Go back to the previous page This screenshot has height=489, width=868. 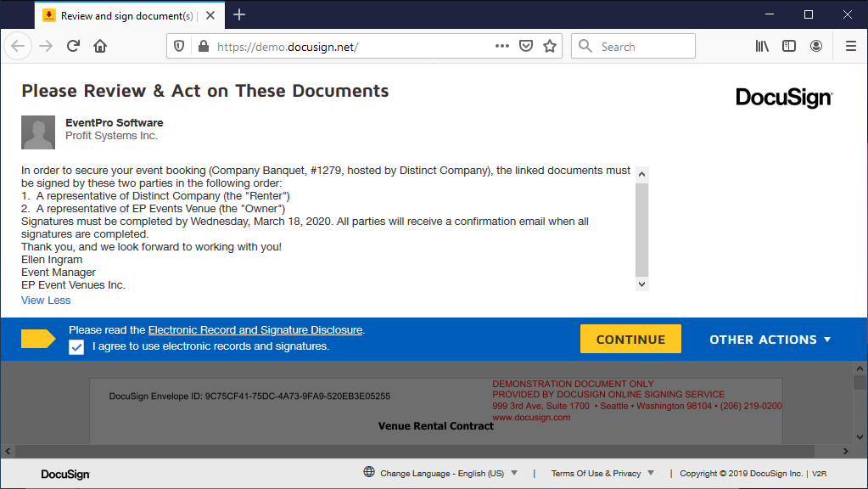(18, 46)
